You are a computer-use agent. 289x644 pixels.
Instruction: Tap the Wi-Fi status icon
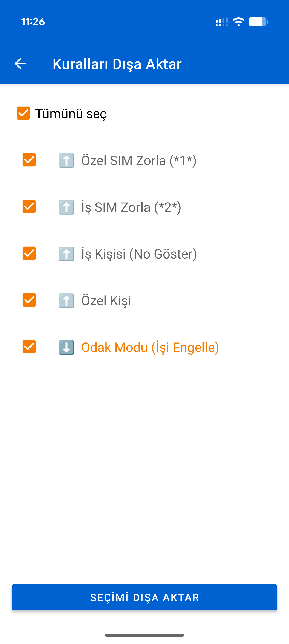click(x=238, y=22)
